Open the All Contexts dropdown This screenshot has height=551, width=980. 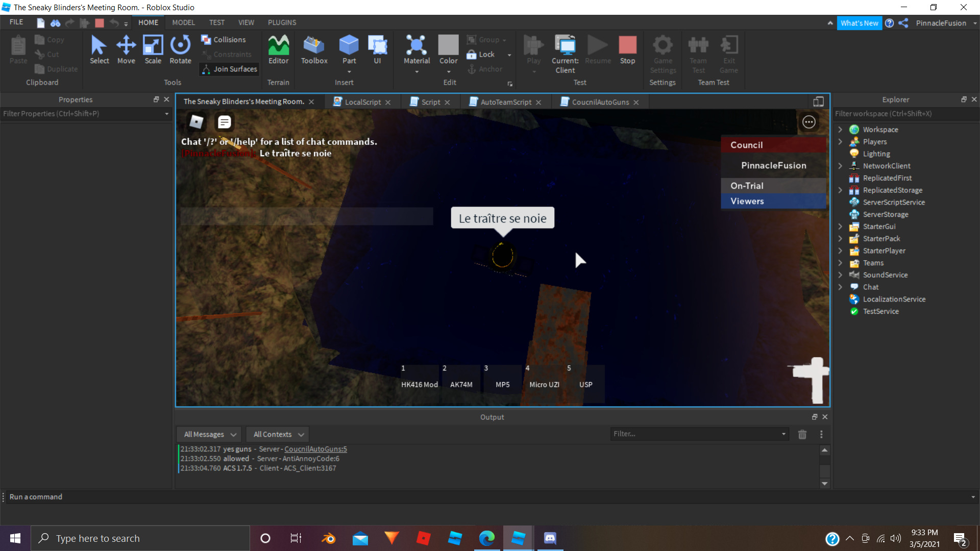click(278, 434)
